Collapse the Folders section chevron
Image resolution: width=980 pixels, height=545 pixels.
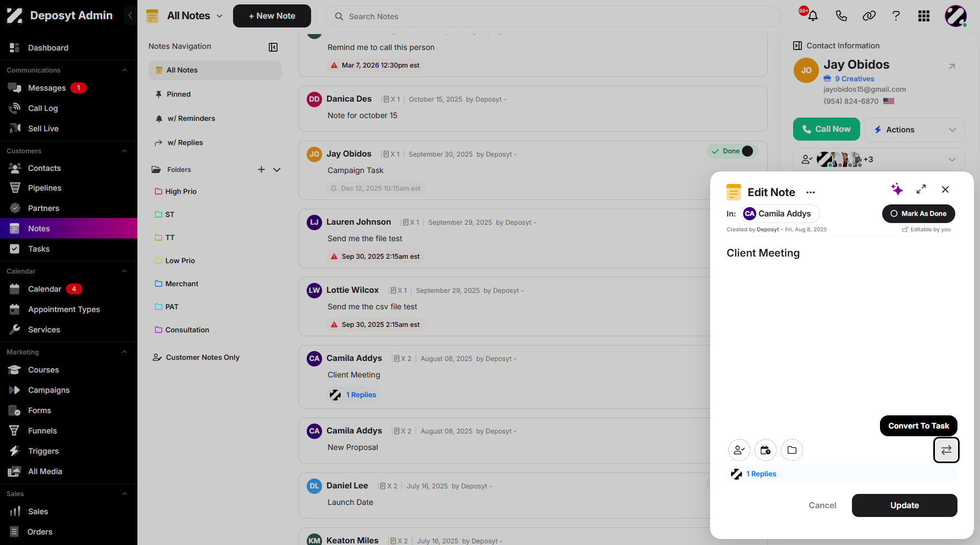tap(277, 170)
